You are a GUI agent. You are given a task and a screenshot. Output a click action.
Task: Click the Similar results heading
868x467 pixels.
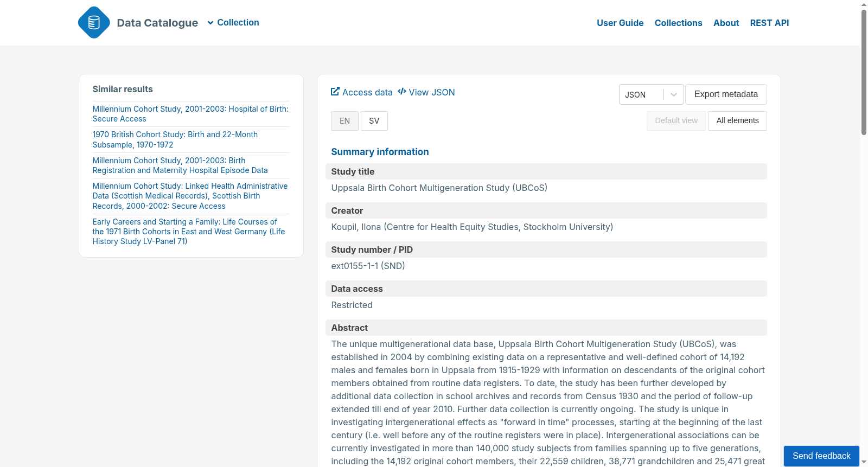click(x=123, y=89)
